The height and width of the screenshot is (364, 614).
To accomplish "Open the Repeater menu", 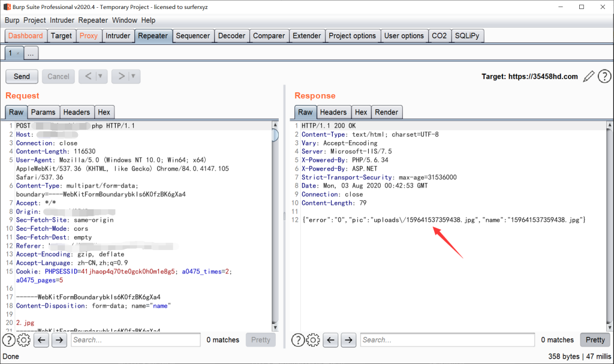I will [93, 20].
